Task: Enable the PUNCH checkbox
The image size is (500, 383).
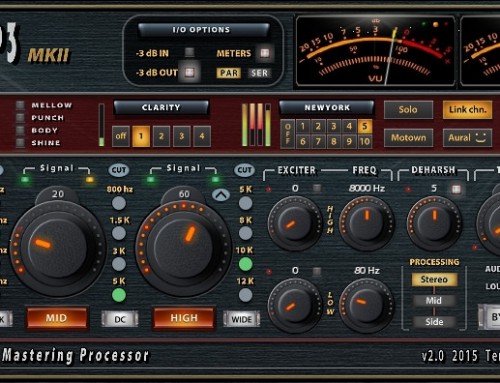Action: (x=20, y=118)
